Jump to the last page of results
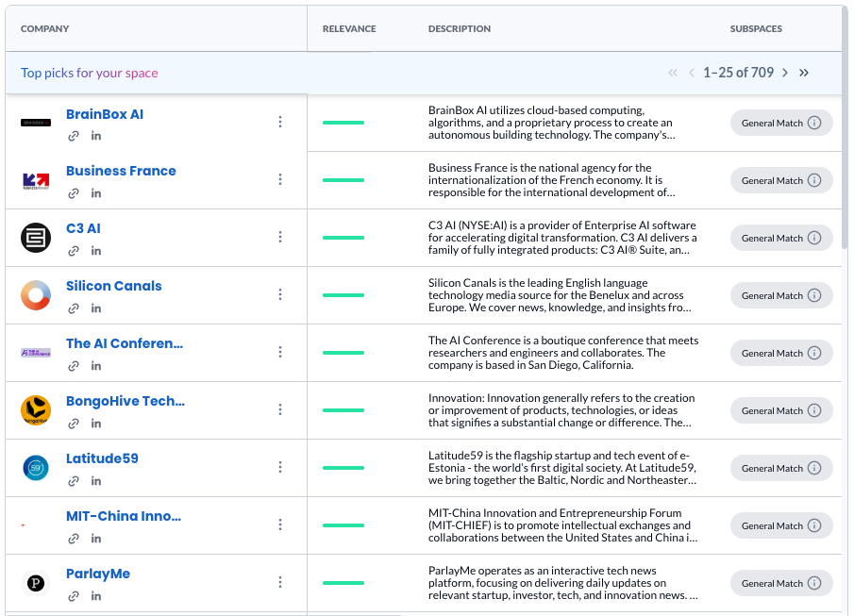This screenshot has height=616, width=854. 804,73
